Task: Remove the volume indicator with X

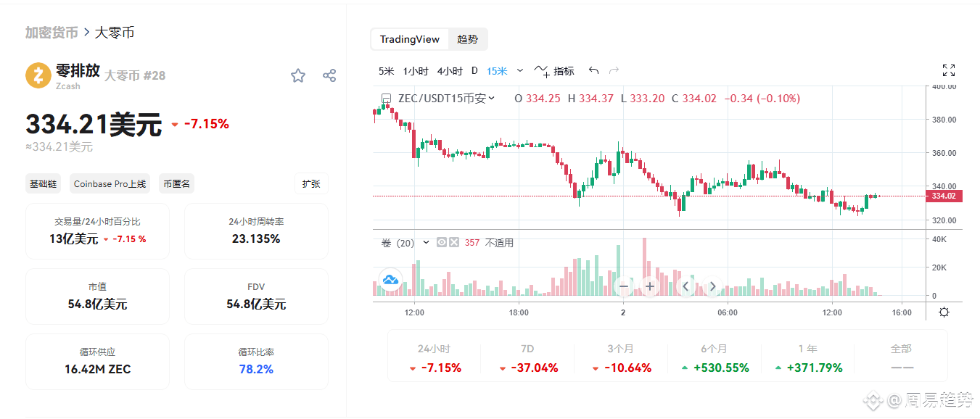Action: tap(454, 243)
